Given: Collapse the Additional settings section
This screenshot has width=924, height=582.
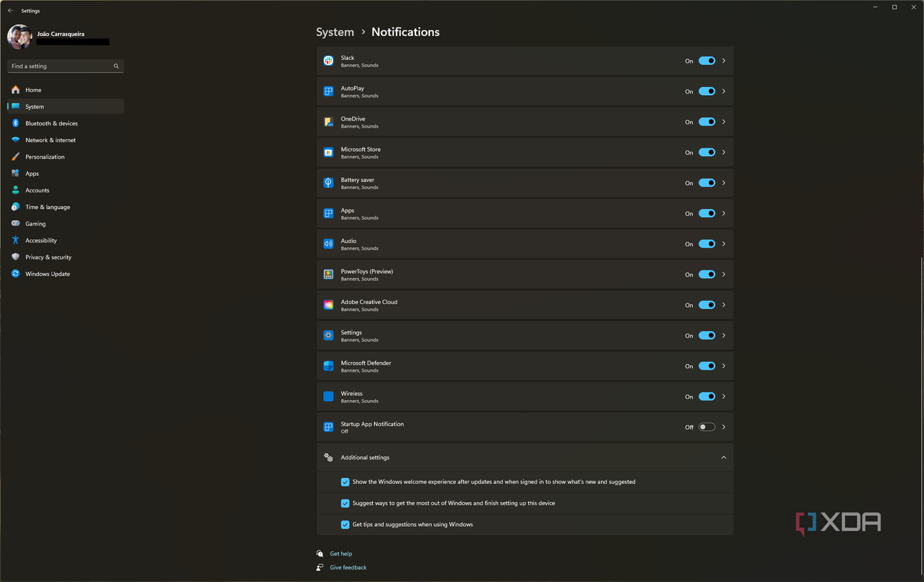Looking at the screenshot, I should [x=723, y=457].
